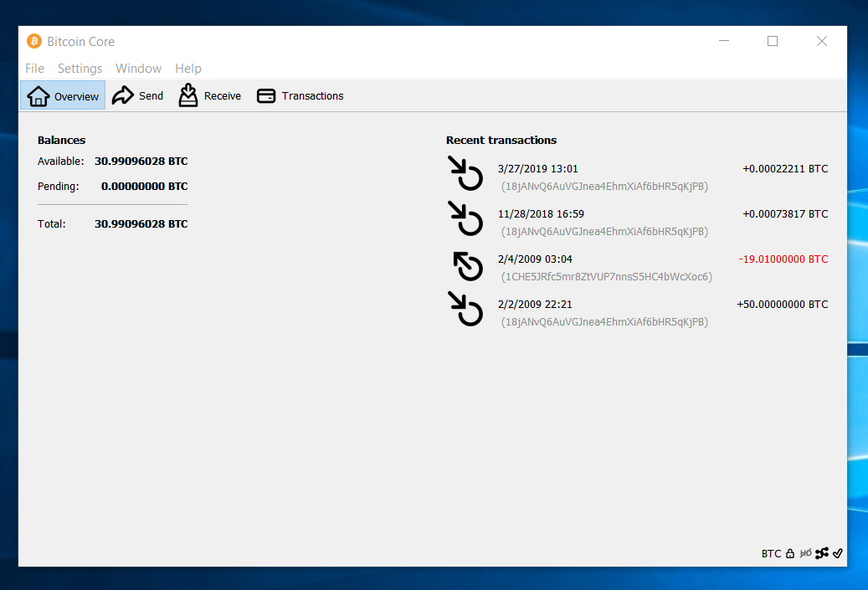Select the Overview toolbar button
Screen dimensions: 868x590
point(63,96)
